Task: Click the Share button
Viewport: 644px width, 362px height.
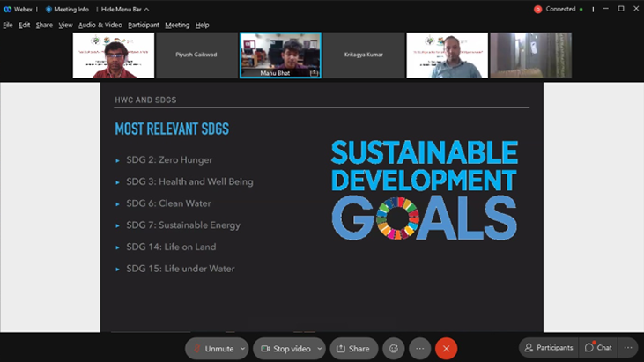Action: tap(353, 349)
